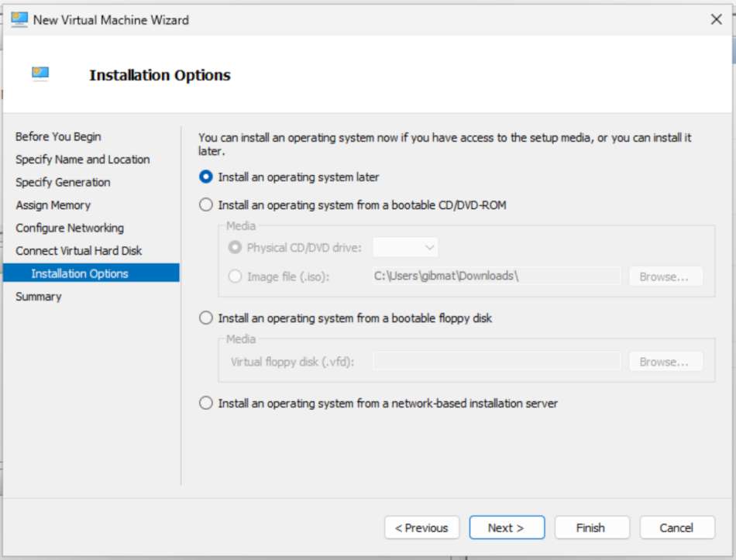Click Browse next to Image file
Image resolution: width=736 pixels, height=560 pixels.
[x=665, y=276]
